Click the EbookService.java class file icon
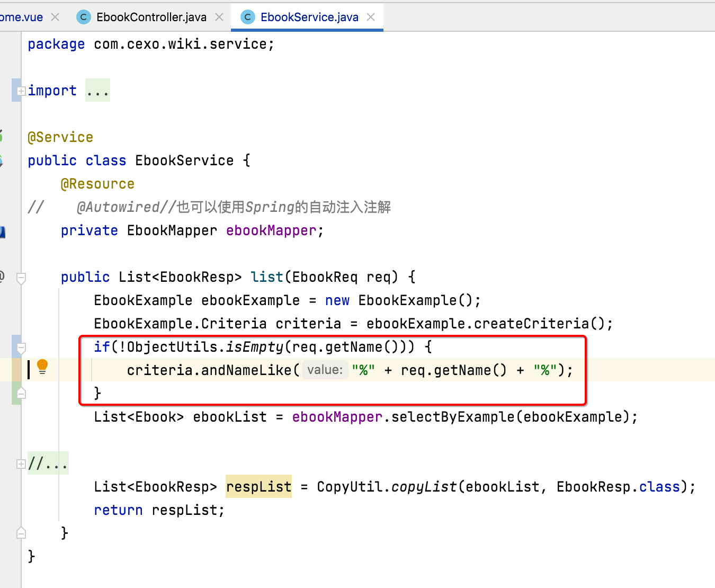Viewport: 715px width, 588px height. (247, 17)
